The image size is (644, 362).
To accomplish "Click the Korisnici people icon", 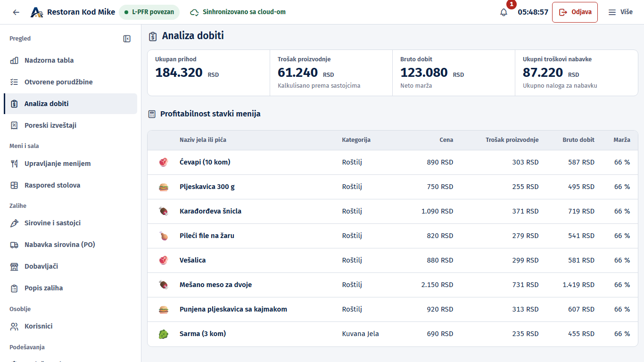I will [15, 326].
